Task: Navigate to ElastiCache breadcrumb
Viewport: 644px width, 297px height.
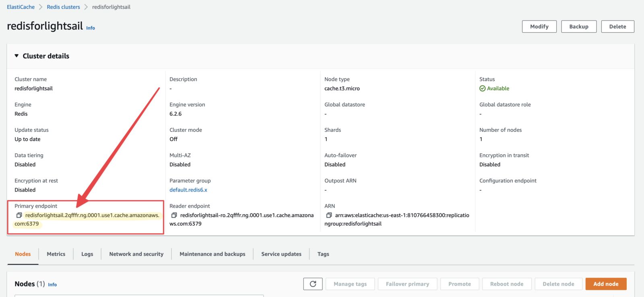Action: pyautogui.click(x=21, y=7)
